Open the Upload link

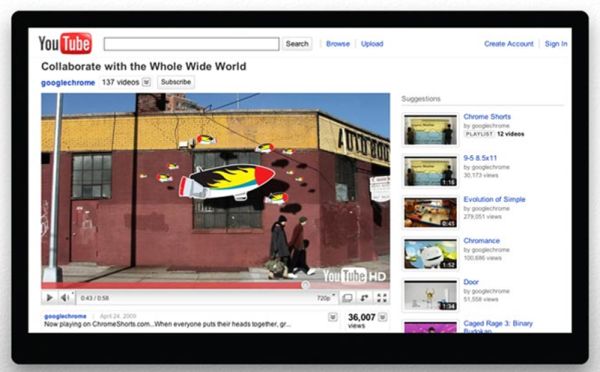tap(372, 44)
